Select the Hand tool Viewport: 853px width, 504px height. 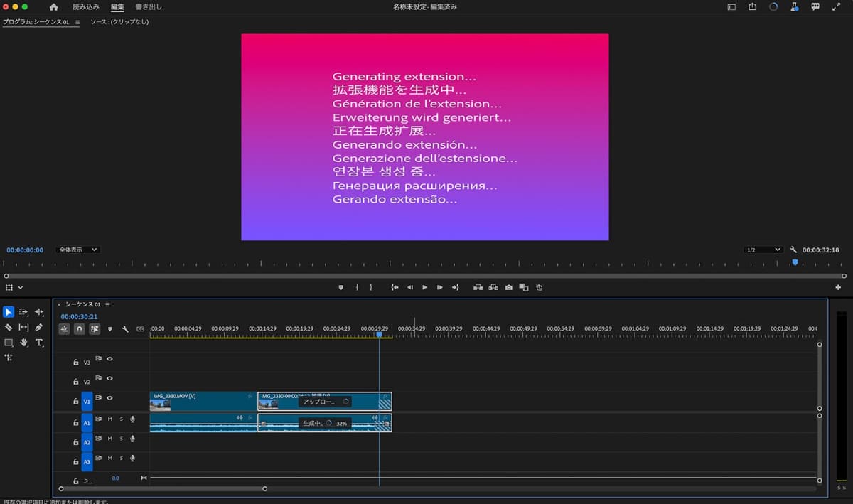(x=23, y=343)
